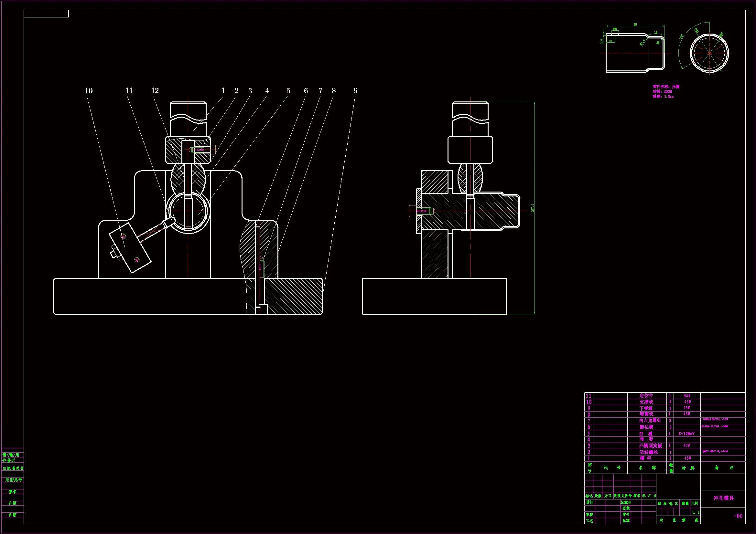Click the 备注 column header

tap(724, 467)
